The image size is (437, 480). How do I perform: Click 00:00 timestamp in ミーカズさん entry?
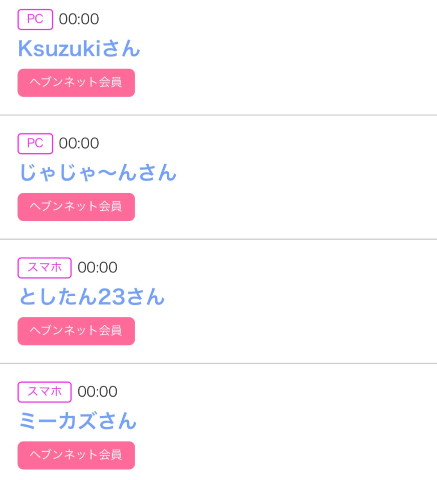(x=97, y=392)
